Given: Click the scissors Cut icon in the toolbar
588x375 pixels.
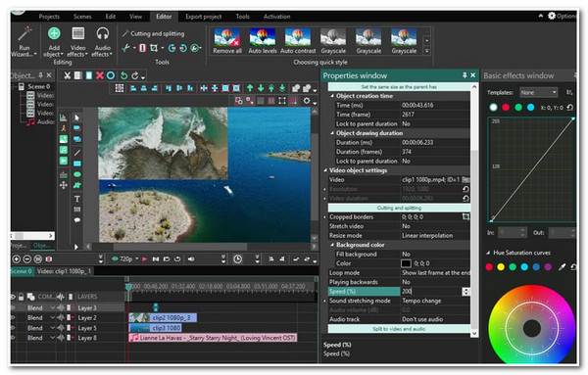Looking at the screenshot, I should 67,75.
